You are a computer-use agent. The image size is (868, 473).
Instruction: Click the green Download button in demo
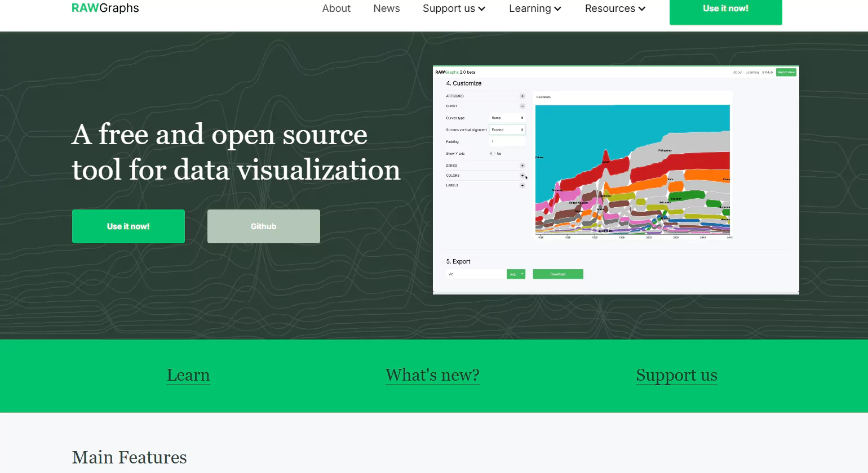point(558,274)
